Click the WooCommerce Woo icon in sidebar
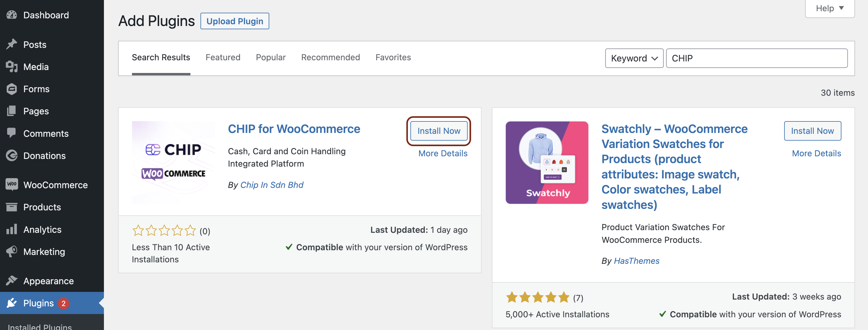Screen dimensions: 868x330 pos(12,184)
